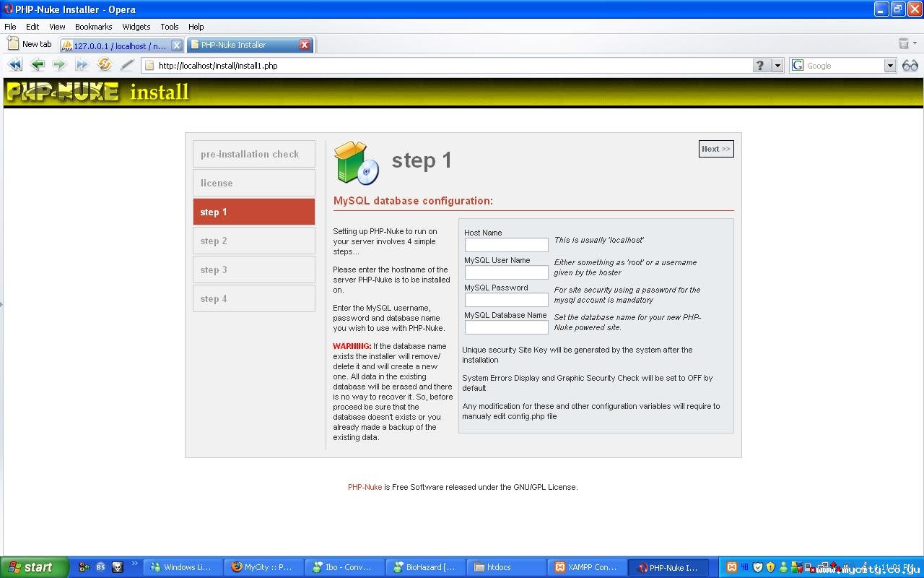
Task: Select step 2 in the installer sidebar
Action: tap(254, 241)
